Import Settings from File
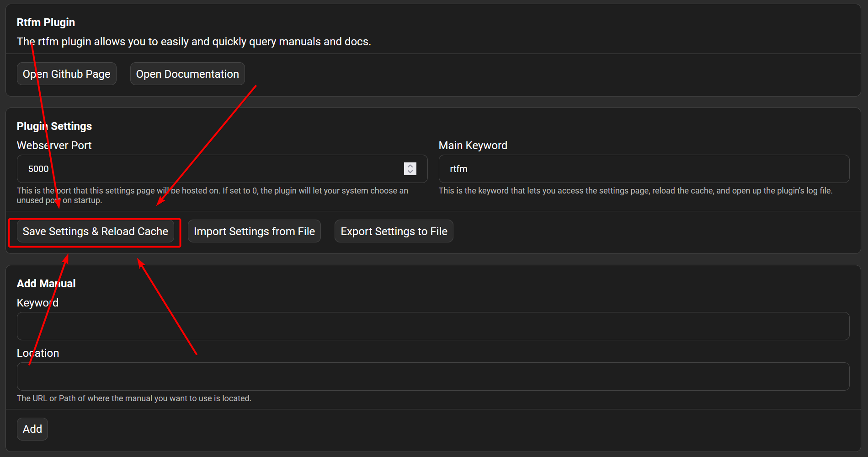Screen dimensions: 868x457 point(254,231)
